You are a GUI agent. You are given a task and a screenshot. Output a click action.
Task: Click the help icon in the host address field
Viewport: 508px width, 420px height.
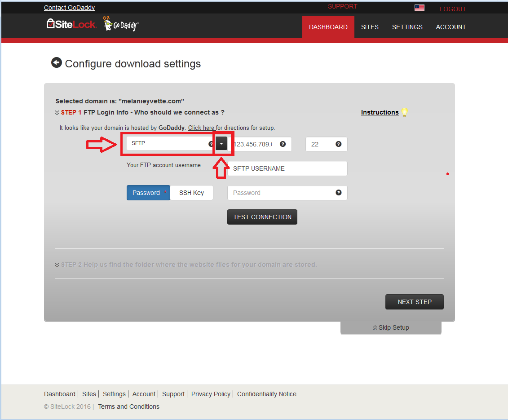point(283,144)
